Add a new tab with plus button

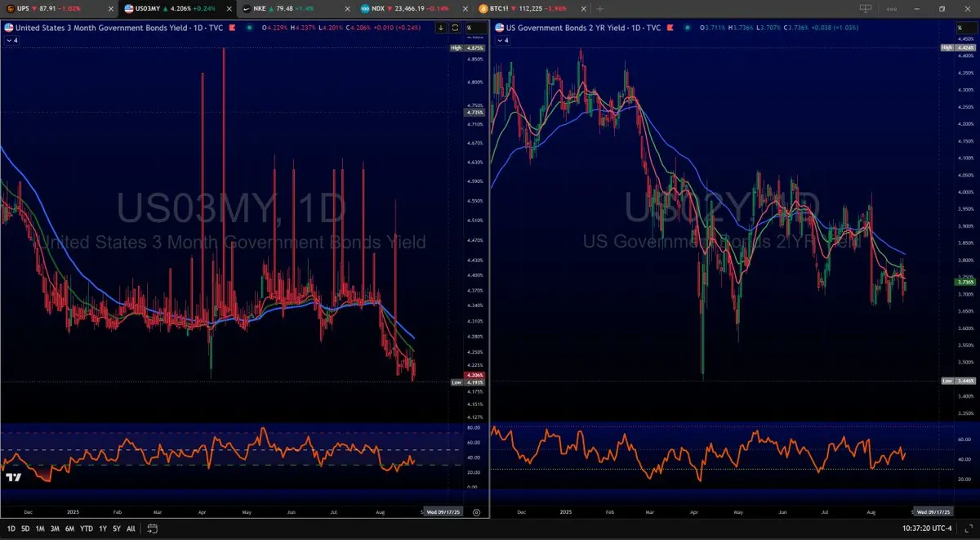600,8
